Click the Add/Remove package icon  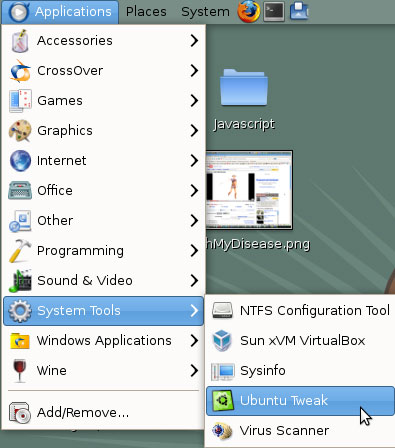point(20,413)
